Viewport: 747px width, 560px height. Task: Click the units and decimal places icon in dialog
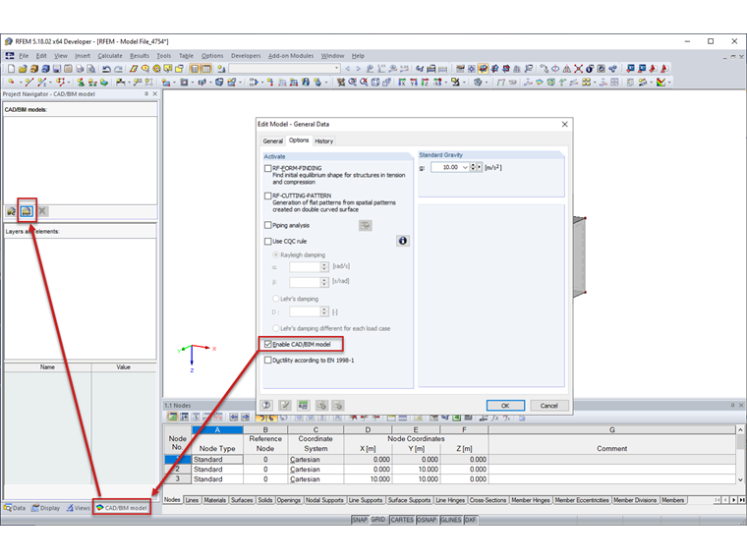[303, 405]
